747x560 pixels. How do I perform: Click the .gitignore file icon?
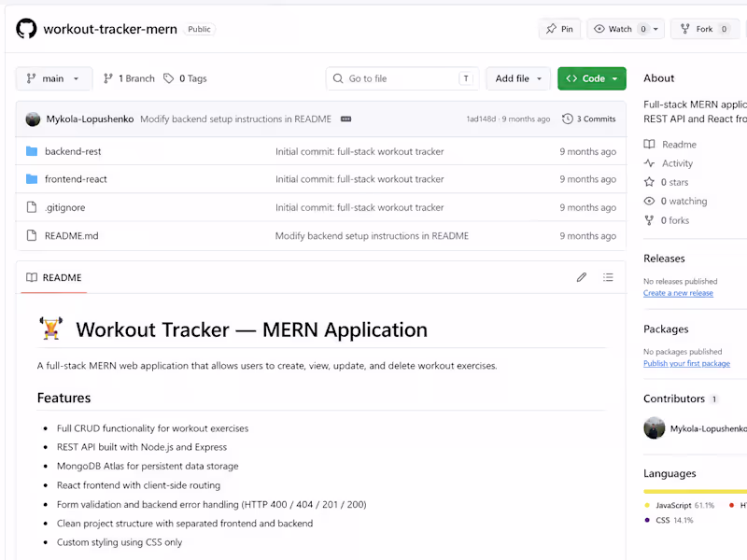(32, 207)
